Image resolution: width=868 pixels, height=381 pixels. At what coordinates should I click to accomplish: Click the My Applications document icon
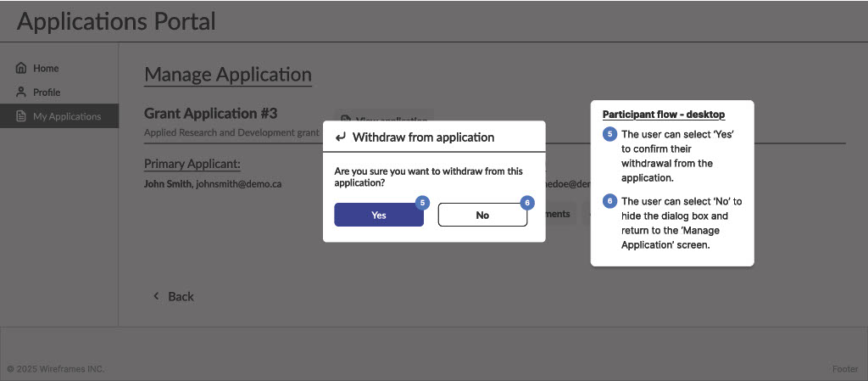tap(21, 116)
